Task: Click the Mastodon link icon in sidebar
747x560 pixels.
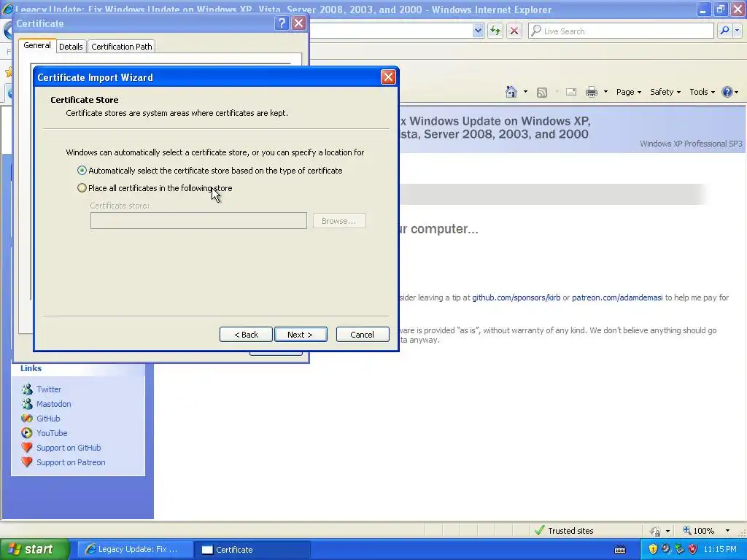Action: point(27,404)
